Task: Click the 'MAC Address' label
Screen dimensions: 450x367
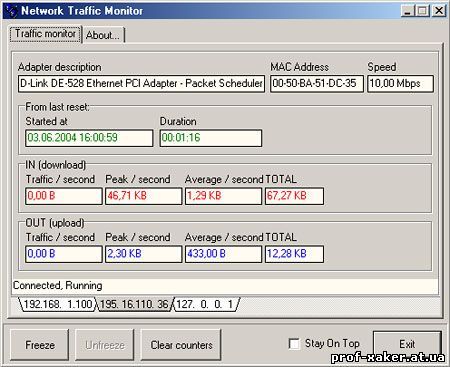Action: (x=299, y=67)
